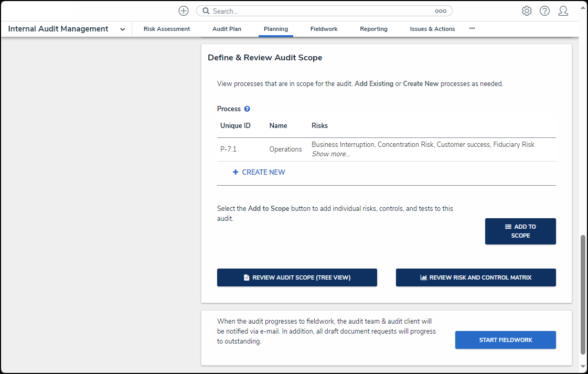588x374 pixels.
Task: Open the Risk Assessment tab
Action: [x=167, y=29]
